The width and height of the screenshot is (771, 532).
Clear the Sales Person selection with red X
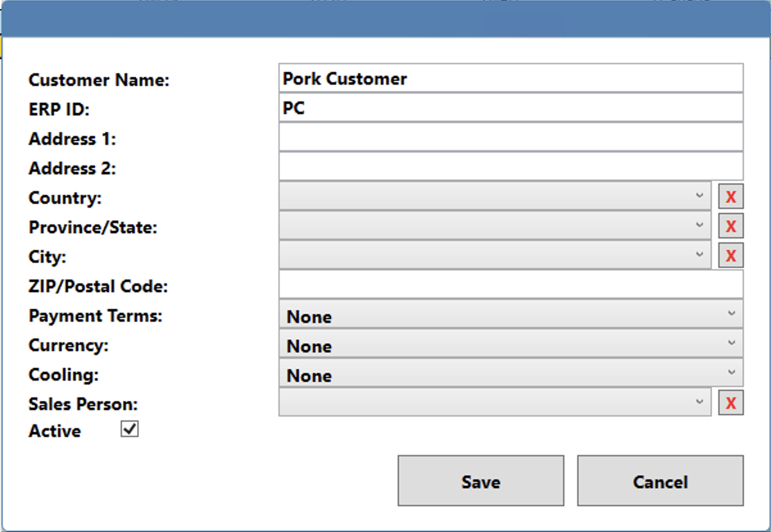(x=731, y=403)
